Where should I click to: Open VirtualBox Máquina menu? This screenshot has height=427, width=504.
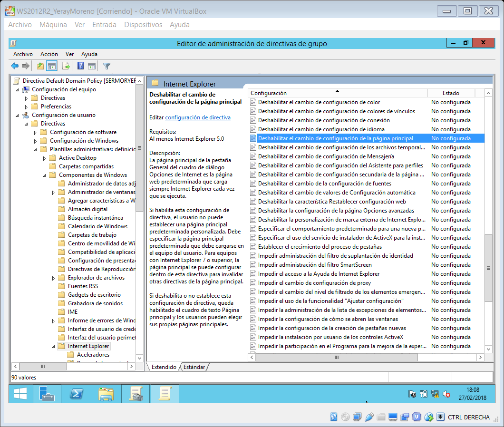pyautogui.click(x=53, y=25)
